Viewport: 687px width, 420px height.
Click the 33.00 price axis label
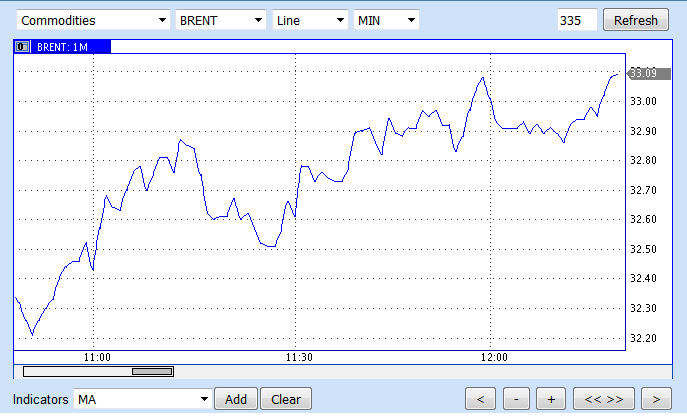(643, 101)
